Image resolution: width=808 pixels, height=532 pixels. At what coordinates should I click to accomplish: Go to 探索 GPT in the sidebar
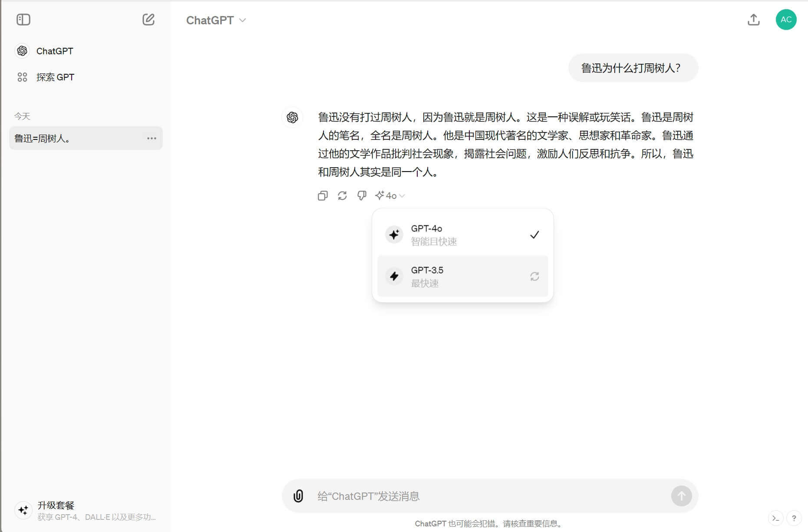pyautogui.click(x=55, y=77)
